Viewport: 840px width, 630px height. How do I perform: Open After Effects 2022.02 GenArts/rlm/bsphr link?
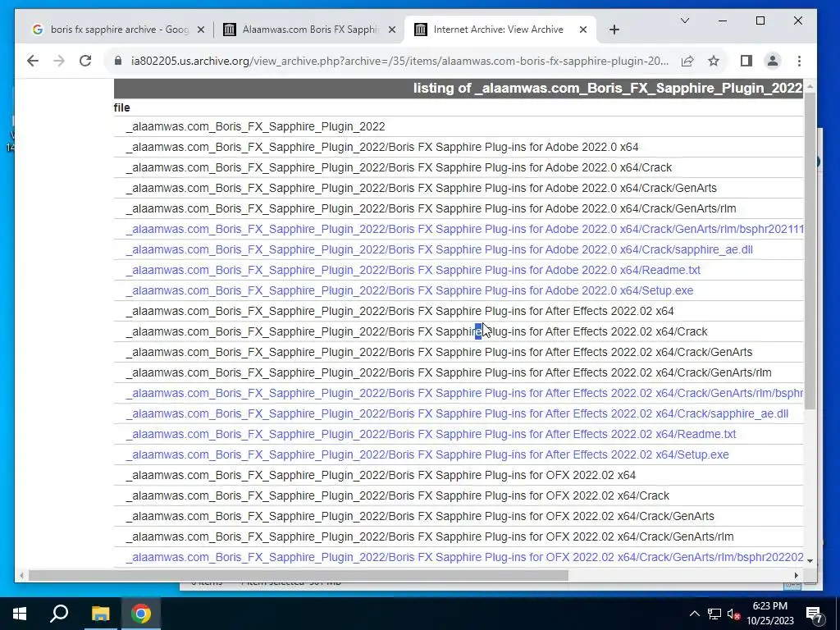(464, 393)
